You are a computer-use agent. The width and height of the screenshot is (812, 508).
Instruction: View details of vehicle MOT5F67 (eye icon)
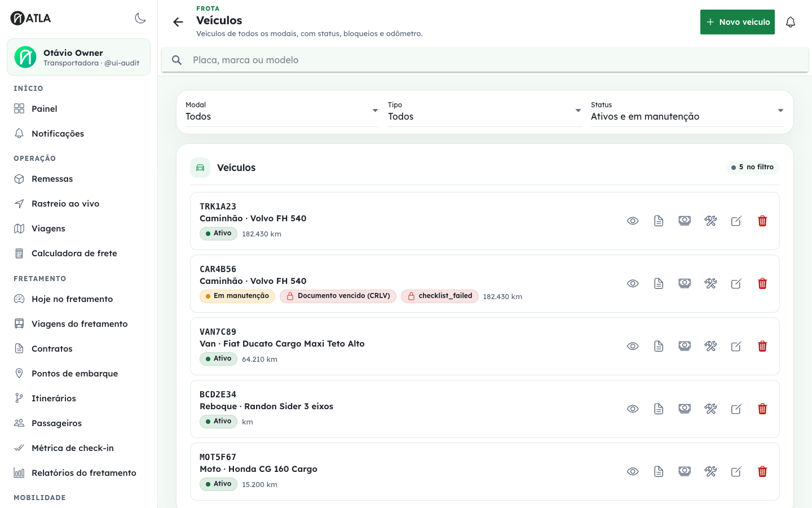click(x=633, y=472)
